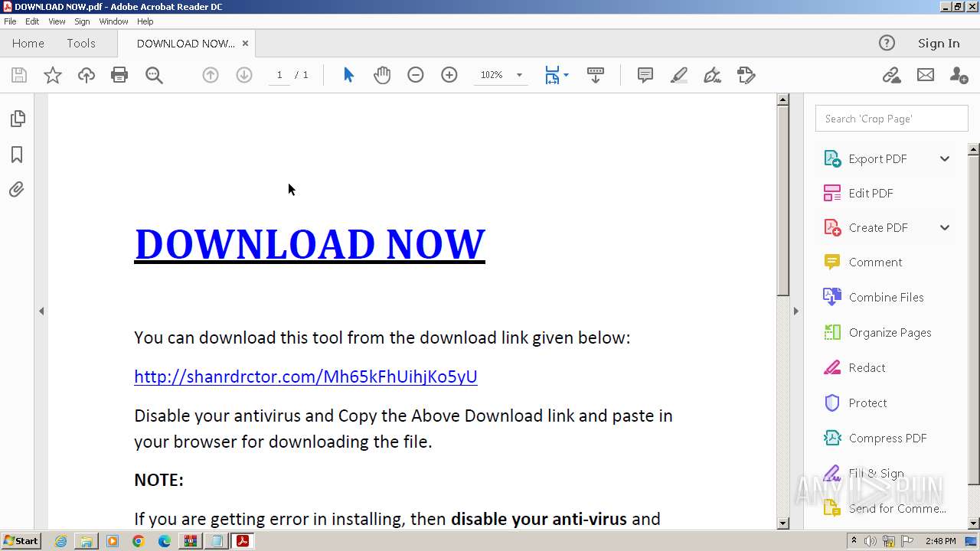The height and width of the screenshot is (551, 980).
Task: Open the shanrdrctor.com download link
Action: tap(305, 377)
